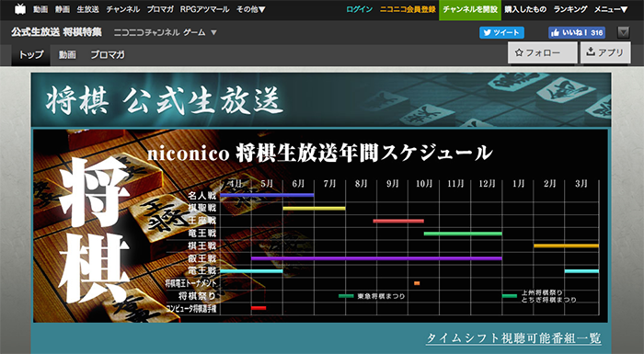The width and height of the screenshot is (644, 354).
Task: Expand the ニコニコチャンネル ゲーム category arrow
Action: tap(213, 32)
